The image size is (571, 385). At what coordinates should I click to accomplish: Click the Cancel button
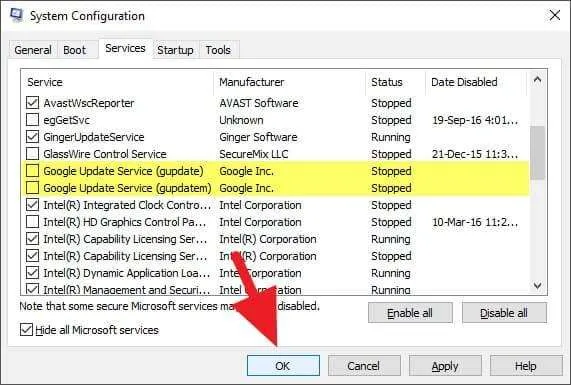click(x=364, y=366)
